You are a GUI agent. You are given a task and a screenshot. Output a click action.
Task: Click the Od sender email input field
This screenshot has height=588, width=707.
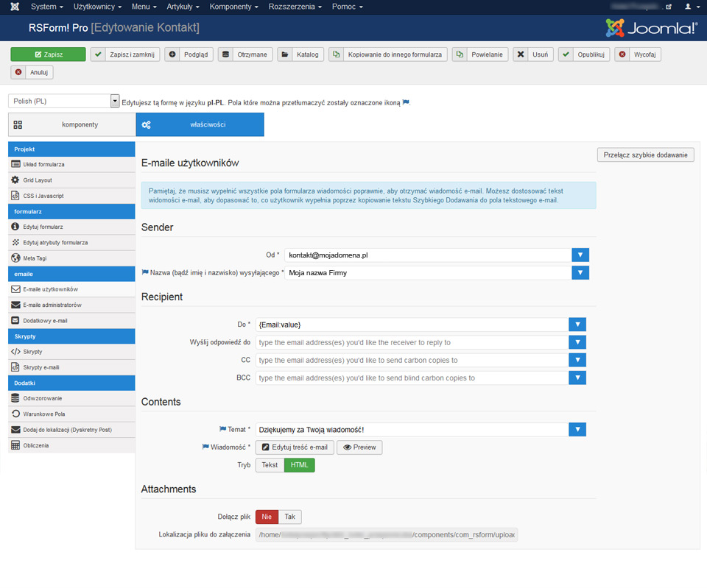[428, 255]
